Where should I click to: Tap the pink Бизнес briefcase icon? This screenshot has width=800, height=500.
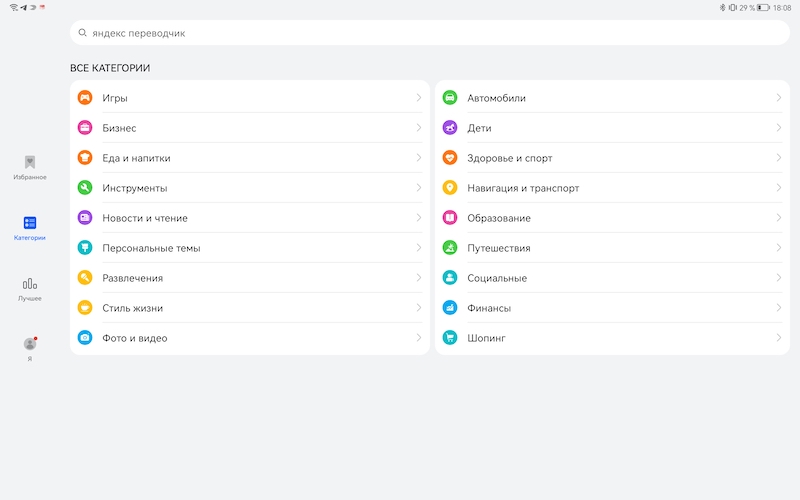[x=85, y=128]
